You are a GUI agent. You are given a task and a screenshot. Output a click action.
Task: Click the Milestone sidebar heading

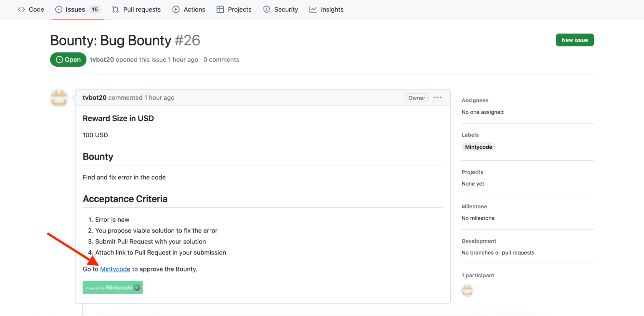[x=474, y=207]
